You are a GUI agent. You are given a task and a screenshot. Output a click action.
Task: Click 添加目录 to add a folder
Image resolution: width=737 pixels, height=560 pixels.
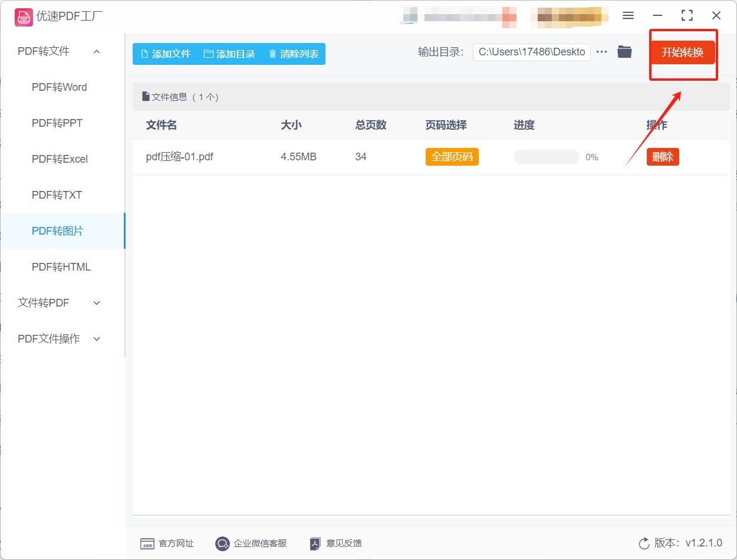[229, 54]
